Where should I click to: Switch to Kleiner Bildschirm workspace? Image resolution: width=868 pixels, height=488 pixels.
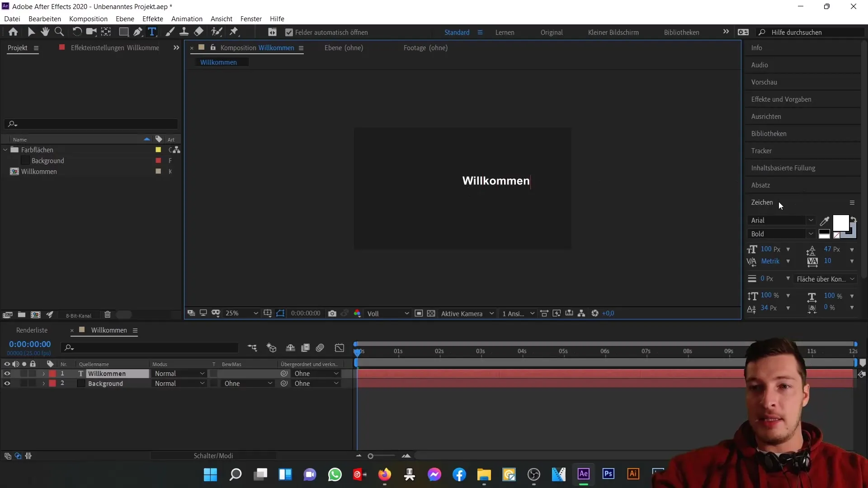[x=613, y=33]
